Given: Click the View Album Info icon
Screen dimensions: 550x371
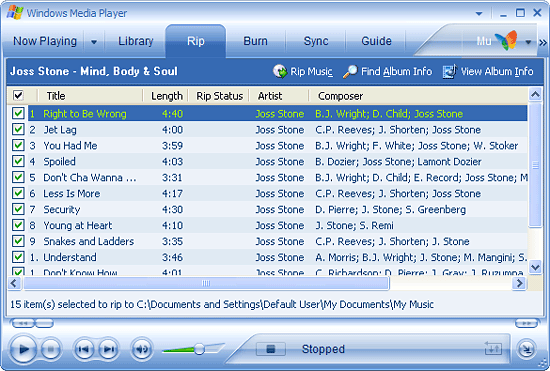Looking at the screenshot, I should point(449,72).
